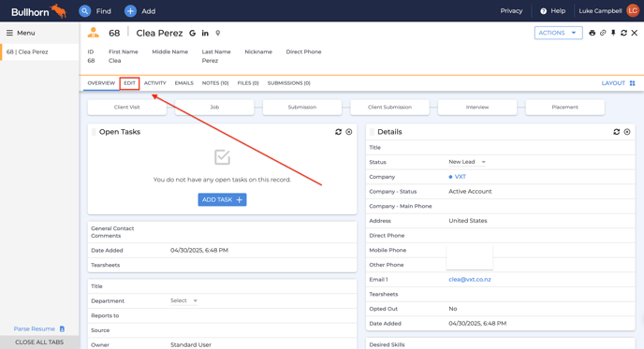Open the Department Select dropdown
Viewport: 644px width, 349px height.
tap(183, 300)
